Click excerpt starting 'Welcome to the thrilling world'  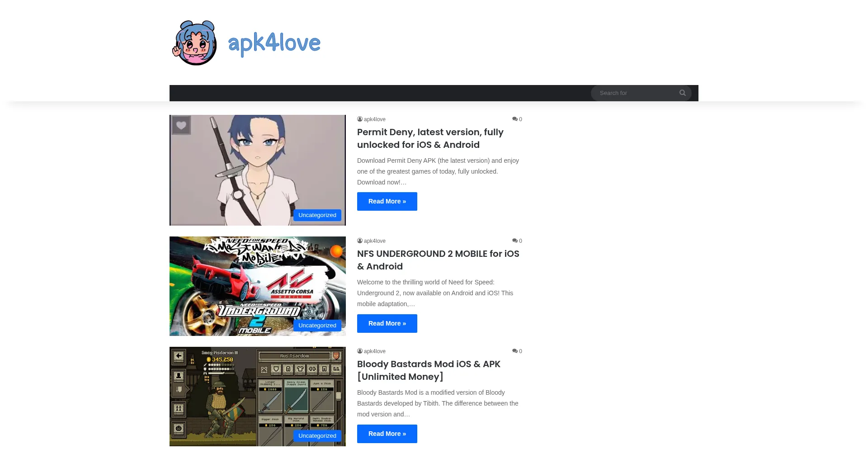pyautogui.click(x=435, y=293)
